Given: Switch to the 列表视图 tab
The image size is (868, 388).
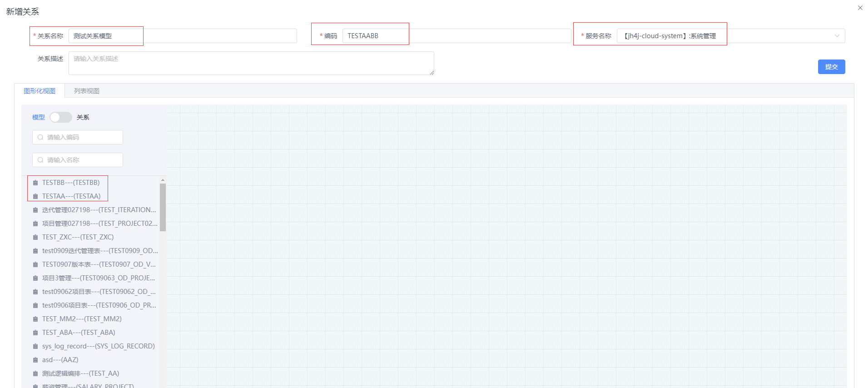Looking at the screenshot, I should 87,91.
